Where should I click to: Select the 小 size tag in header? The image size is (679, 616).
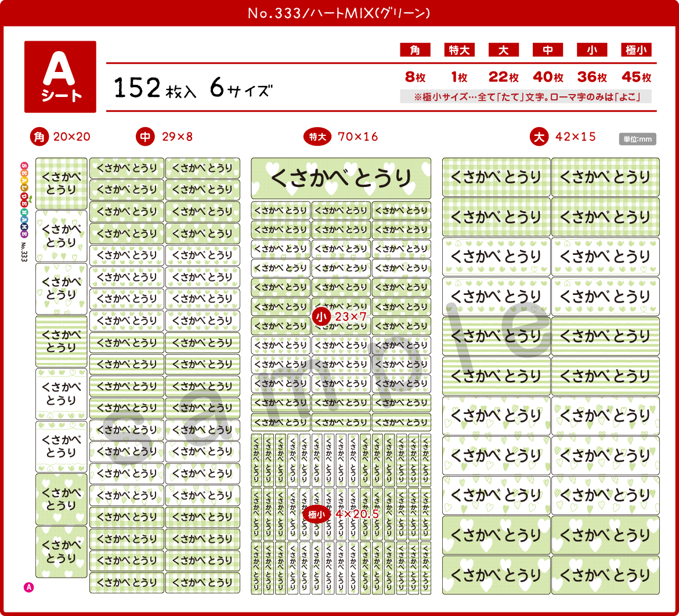tap(591, 50)
